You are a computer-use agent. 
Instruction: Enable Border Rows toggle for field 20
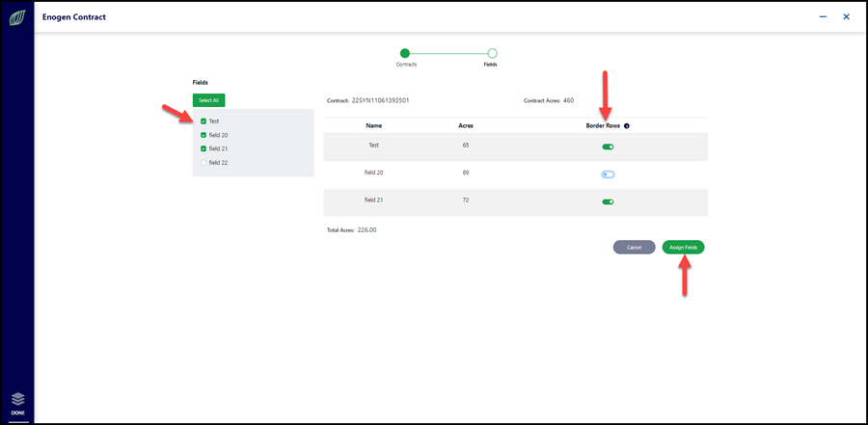pyautogui.click(x=608, y=174)
